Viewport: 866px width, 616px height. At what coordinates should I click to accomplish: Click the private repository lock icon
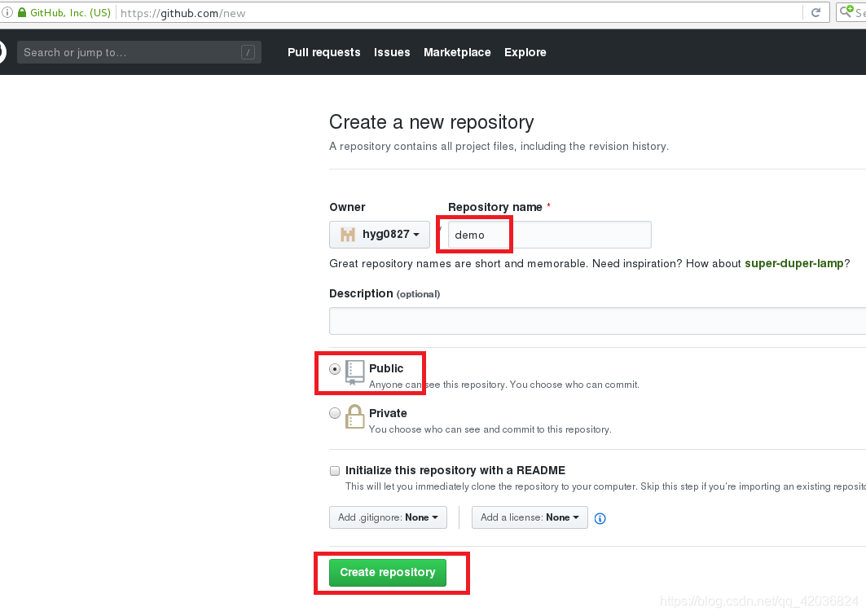354,416
